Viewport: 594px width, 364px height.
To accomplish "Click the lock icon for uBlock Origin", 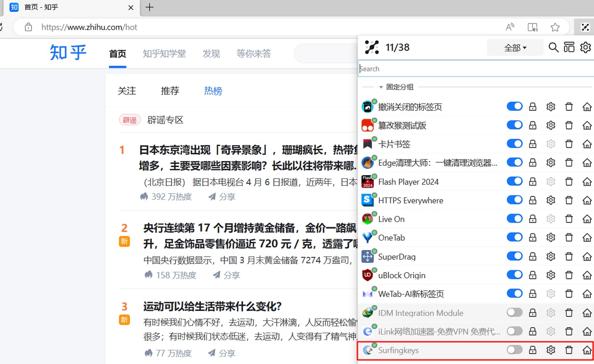I will [533, 275].
